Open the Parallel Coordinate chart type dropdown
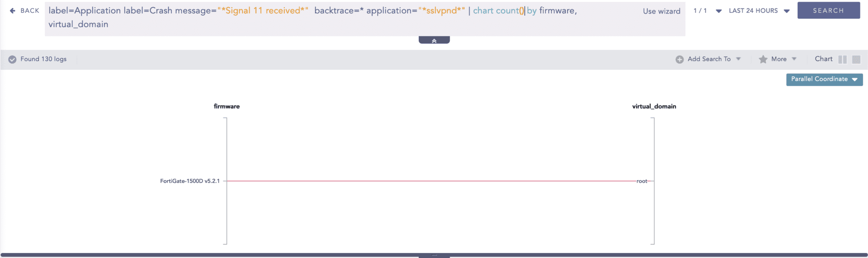The height and width of the screenshot is (258, 868). (824, 79)
